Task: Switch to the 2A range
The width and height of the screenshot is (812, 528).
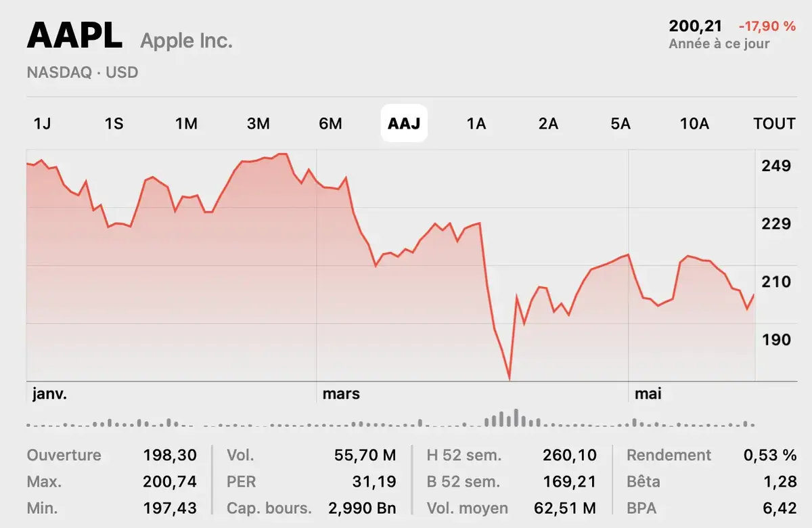Action: point(548,123)
